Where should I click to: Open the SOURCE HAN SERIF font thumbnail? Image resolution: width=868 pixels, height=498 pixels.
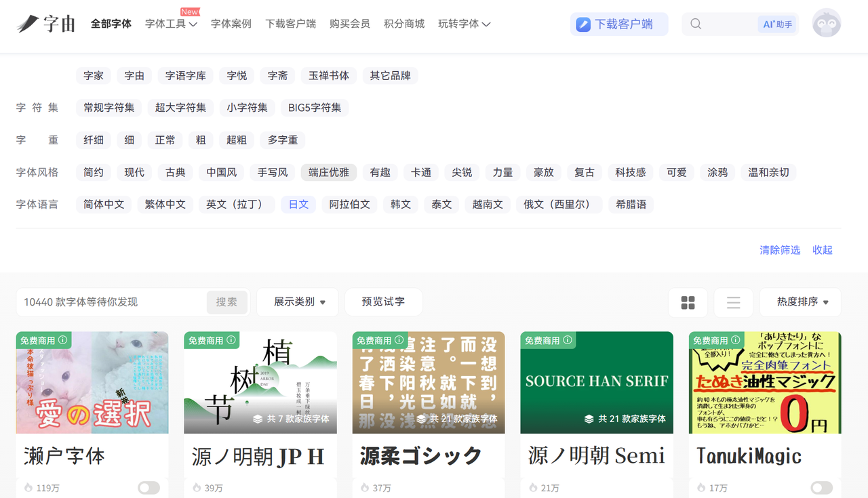pos(597,382)
